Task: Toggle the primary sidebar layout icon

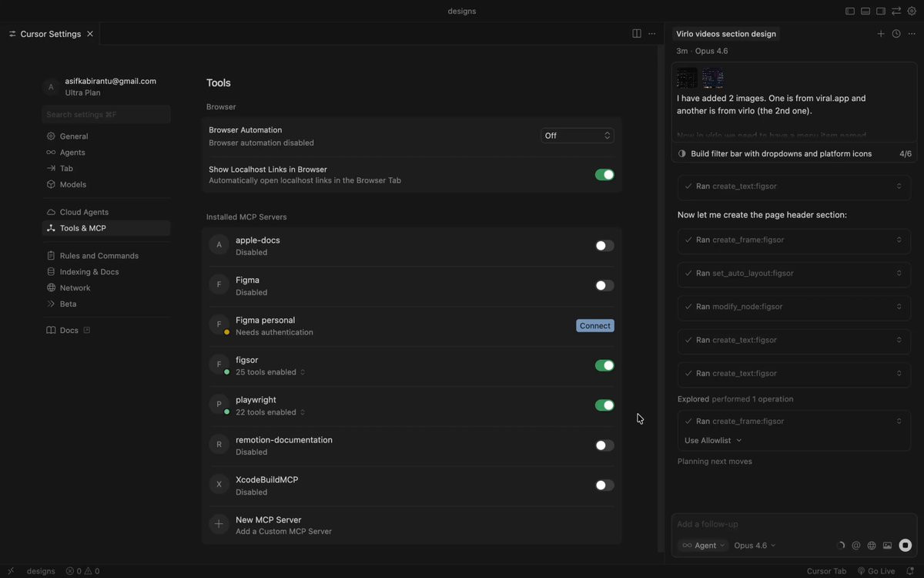Action: 850,12
